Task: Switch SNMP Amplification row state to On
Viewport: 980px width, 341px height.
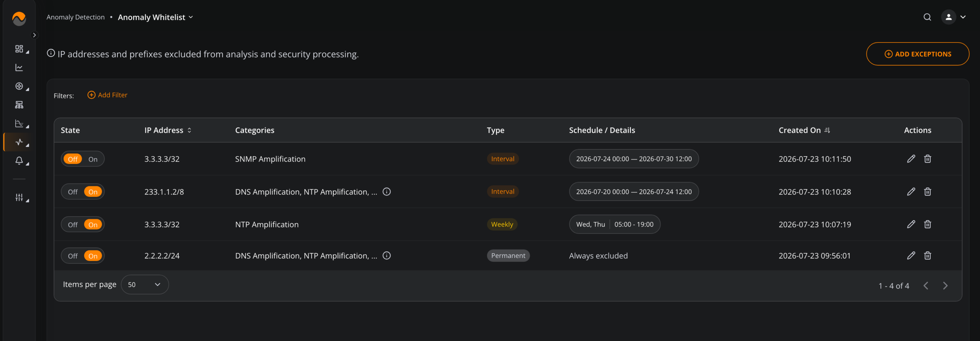Action: point(93,159)
